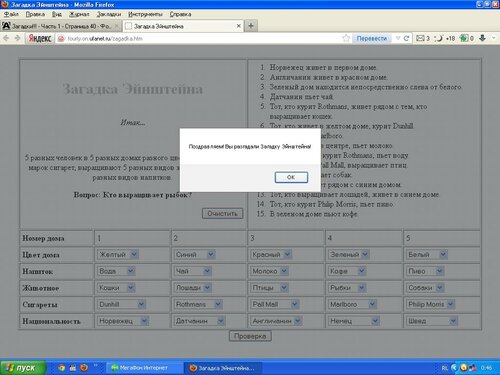This screenshot has width=500, height=375.
Task: Click the Загадка Эйнштейна taskbar button
Action: [x=222, y=368]
